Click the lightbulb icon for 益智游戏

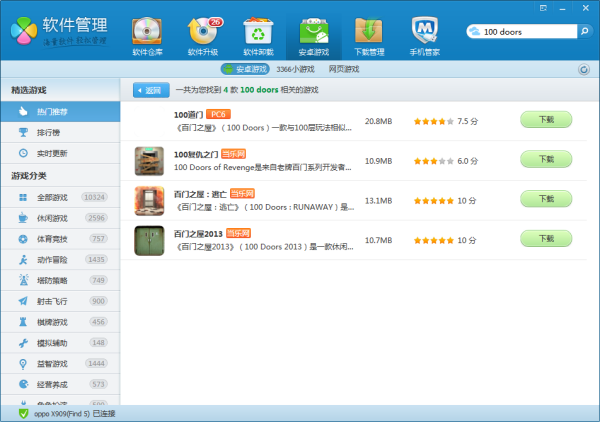23,364
